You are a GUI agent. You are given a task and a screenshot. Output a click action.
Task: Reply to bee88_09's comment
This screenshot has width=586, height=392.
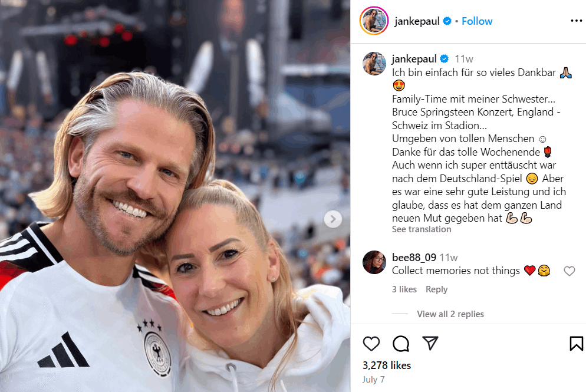tap(436, 289)
